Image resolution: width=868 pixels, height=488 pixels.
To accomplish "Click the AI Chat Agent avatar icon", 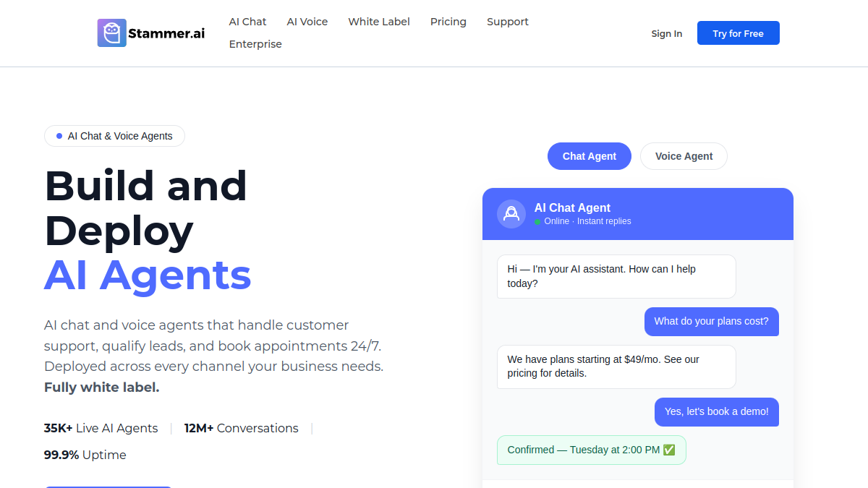I will click(511, 214).
